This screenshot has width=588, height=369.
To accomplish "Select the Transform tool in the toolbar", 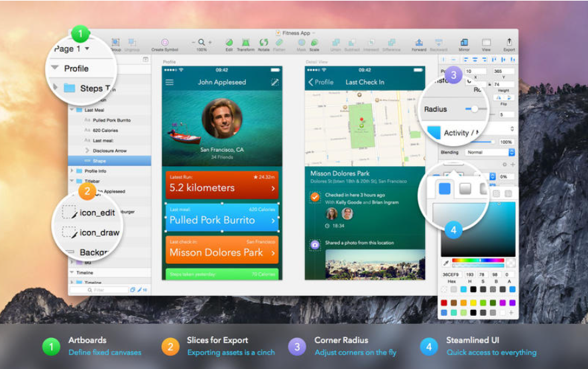I will point(245,42).
